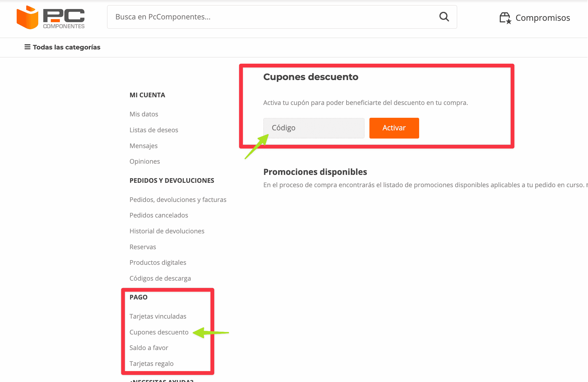Open Opiniones under Mi Cuenta

click(145, 161)
